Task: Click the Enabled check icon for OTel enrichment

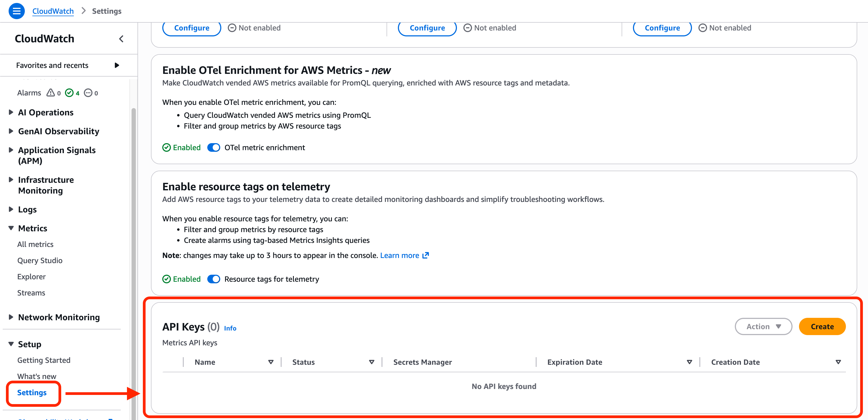Action: point(167,147)
